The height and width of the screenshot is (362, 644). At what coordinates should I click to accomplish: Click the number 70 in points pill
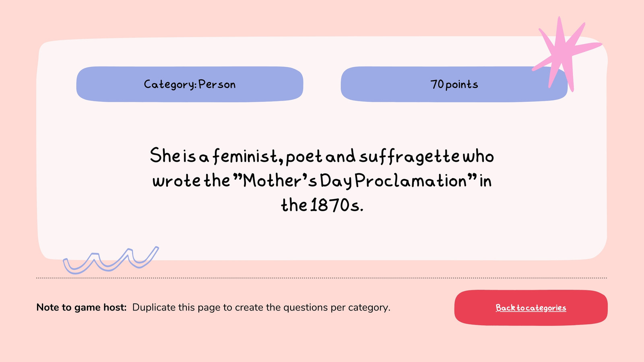click(x=437, y=84)
